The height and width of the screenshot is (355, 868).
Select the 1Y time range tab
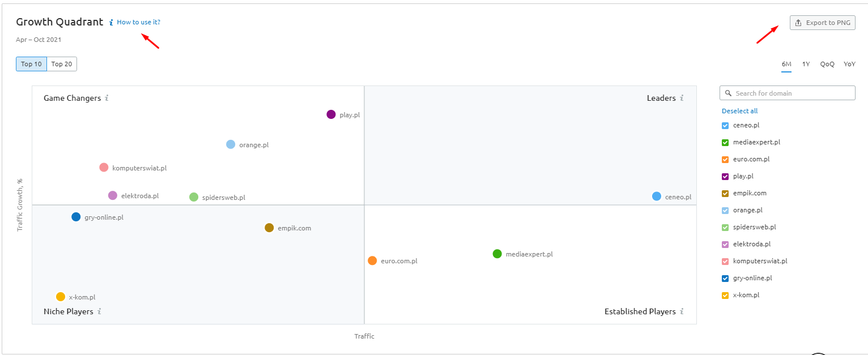[806, 64]
